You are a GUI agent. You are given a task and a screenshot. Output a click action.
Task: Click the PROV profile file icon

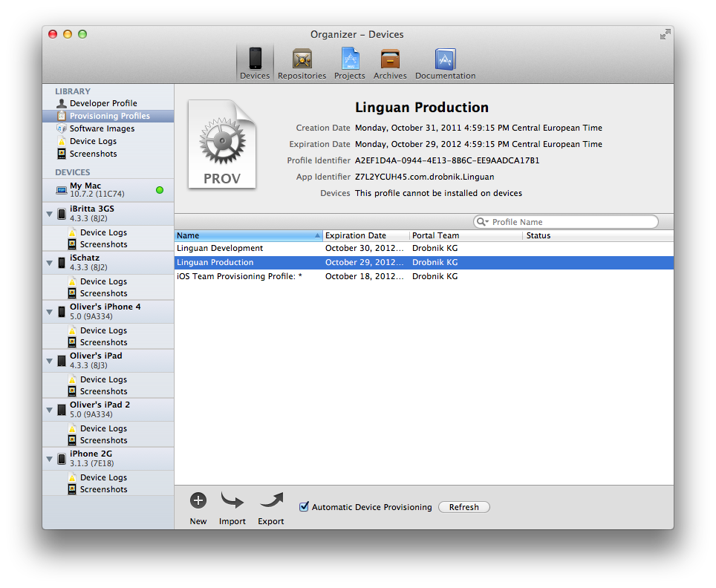click(x=222, y=144)
